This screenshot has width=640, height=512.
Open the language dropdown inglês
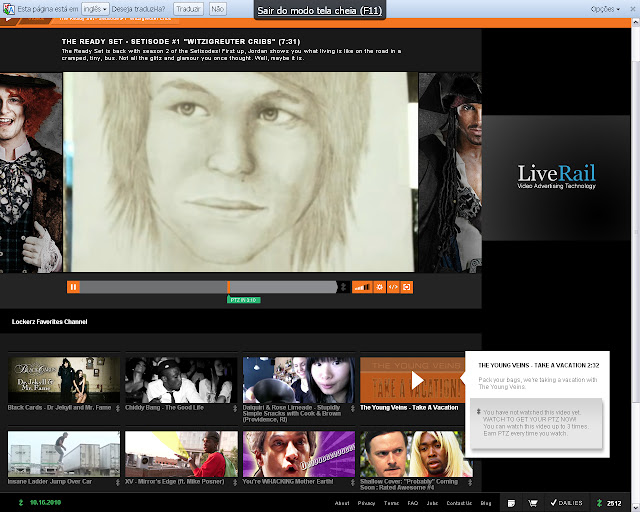click(95, 9)
